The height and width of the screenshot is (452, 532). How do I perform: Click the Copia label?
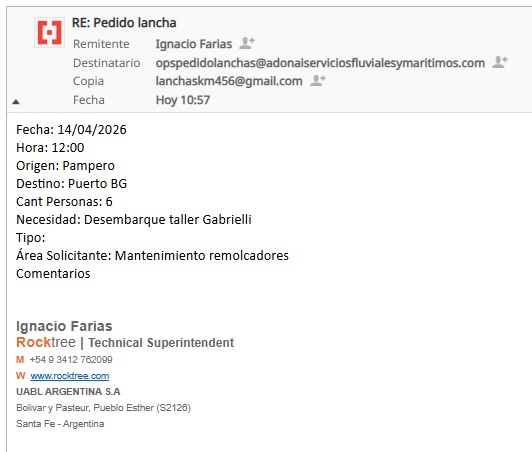[88, 81]
